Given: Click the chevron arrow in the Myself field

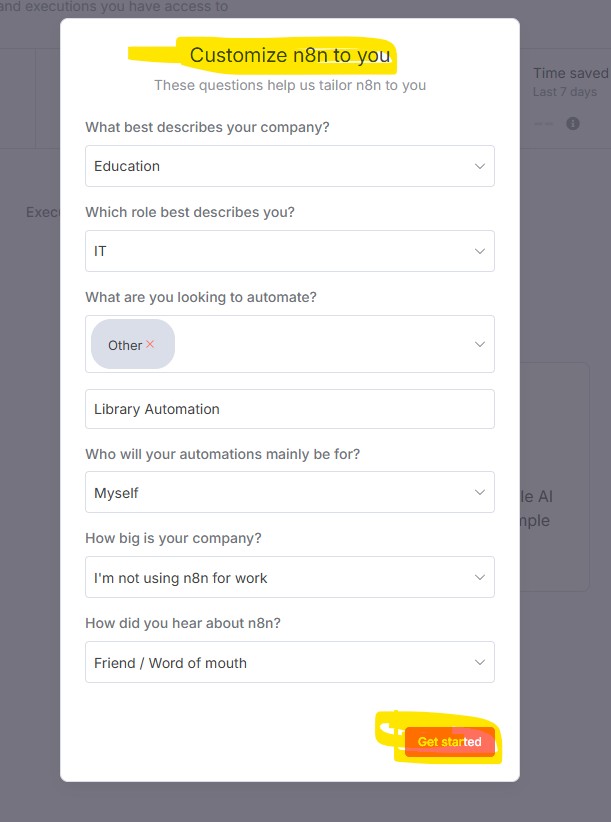Looking at the screenshot, I should (x=480, y=493).
